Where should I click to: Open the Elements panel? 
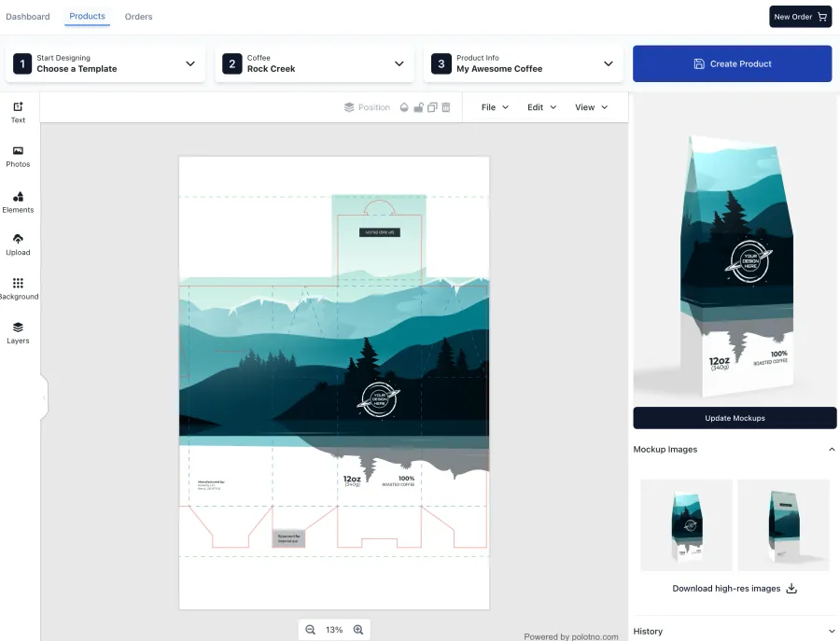(18, 201)
